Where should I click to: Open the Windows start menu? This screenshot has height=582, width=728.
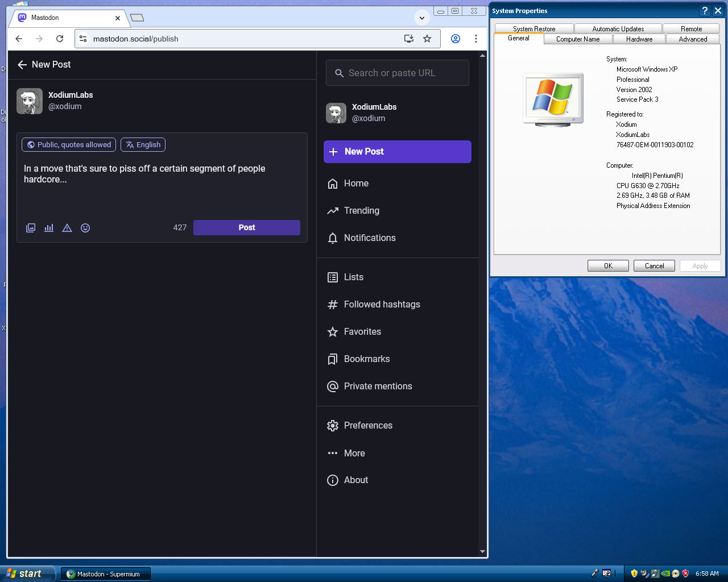click(28, 573)
